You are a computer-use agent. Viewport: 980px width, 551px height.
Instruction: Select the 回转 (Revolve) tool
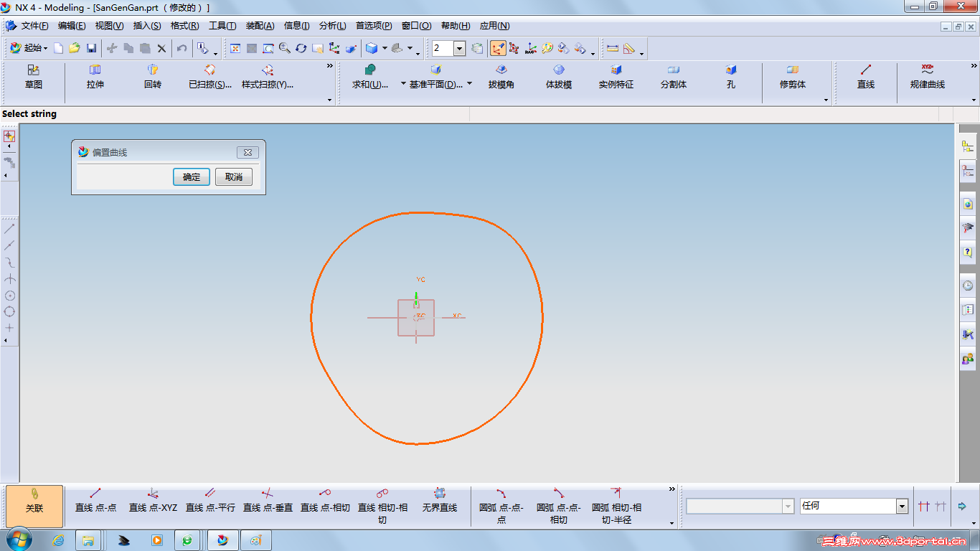152,77
